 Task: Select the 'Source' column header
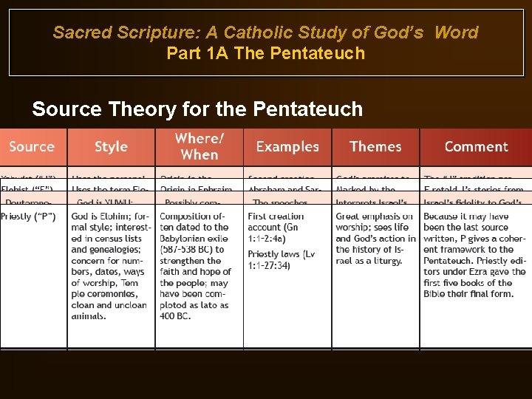point(33,147)
